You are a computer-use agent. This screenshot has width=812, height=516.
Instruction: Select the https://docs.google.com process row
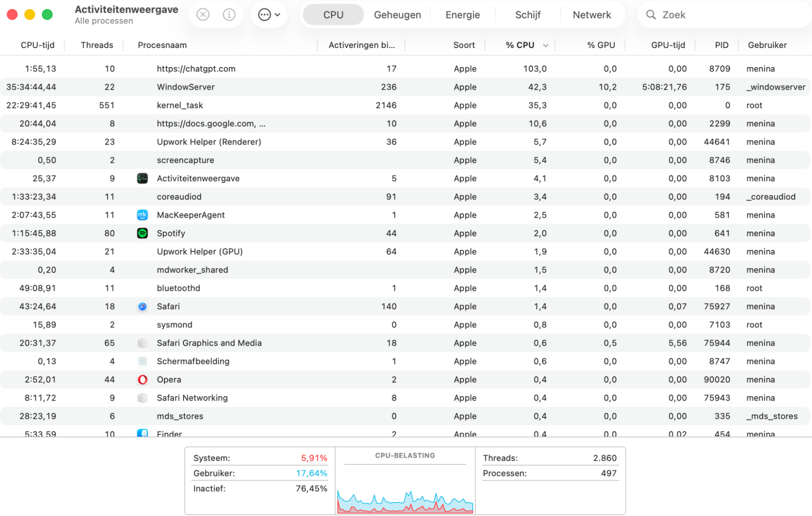tap(405, 124)
